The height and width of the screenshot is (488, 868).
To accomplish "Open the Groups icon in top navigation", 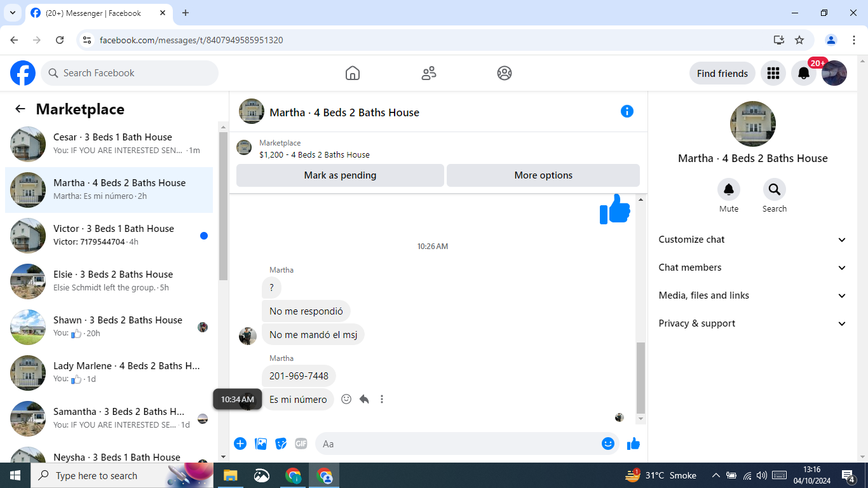I will pyautogui.click(x=505, y=73).
